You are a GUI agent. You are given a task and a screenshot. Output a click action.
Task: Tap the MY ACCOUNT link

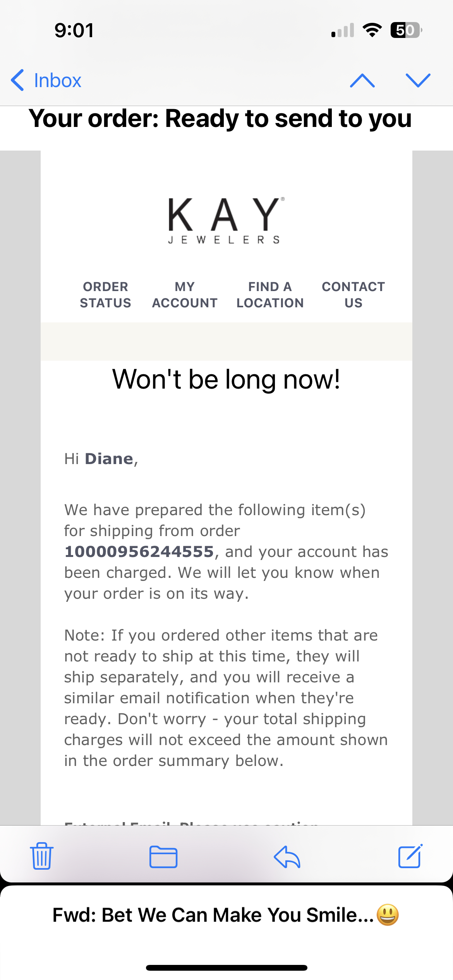(185, 295)
